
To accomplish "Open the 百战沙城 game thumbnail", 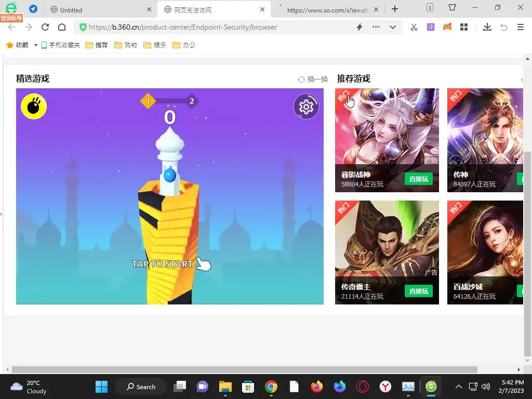I will click(x=485, y=252).
